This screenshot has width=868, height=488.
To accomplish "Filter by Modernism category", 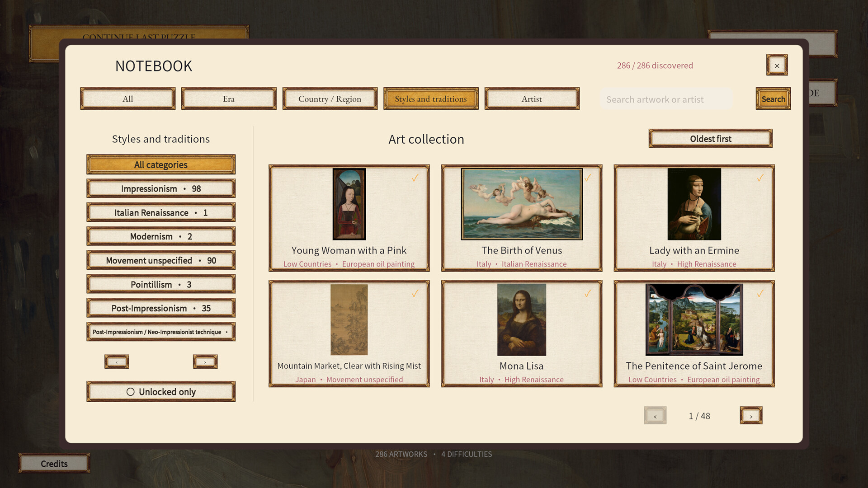I will 161,236.
